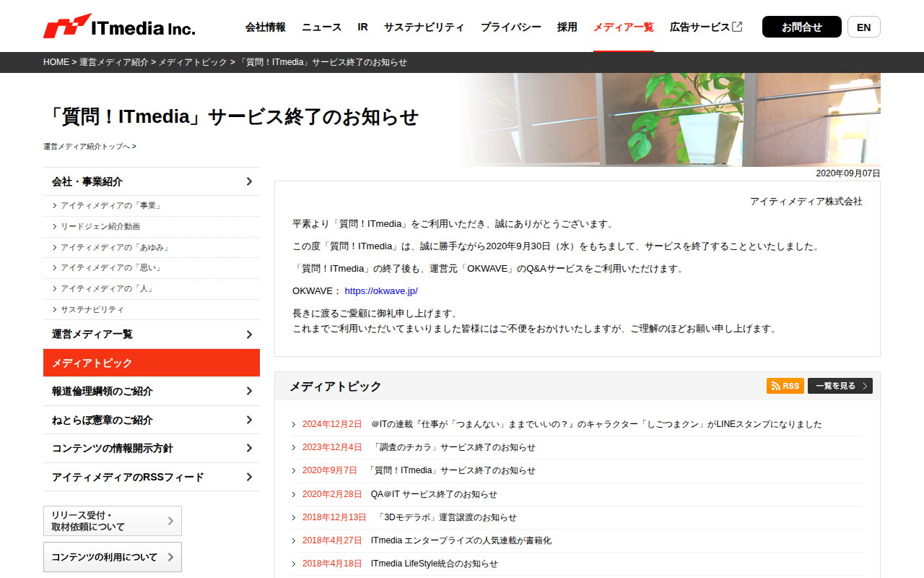Click the お問合せ contact button
Screen dimensions: 924x578
802,27
